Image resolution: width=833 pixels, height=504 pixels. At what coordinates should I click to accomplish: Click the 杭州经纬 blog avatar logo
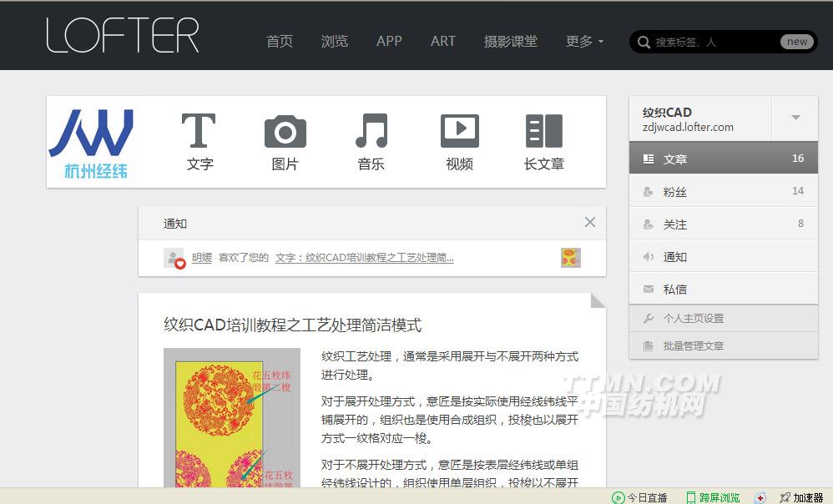pos(92,142)
